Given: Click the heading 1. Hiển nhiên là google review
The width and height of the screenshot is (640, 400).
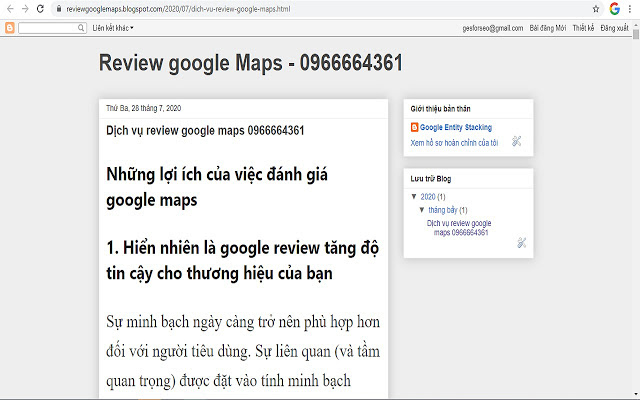Looking at the screenshot, I should coord(243,260).
